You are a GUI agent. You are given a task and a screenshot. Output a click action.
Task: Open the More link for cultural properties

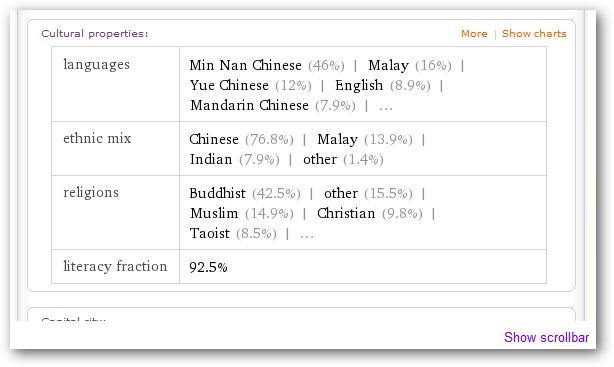coord(474,34)
